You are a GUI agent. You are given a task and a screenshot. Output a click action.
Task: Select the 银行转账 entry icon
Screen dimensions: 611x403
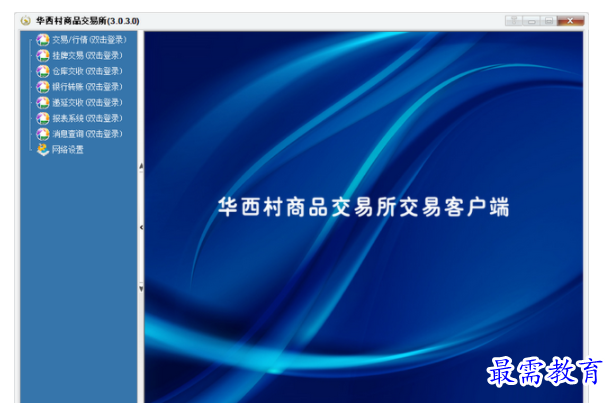click(x=43, y=87)
